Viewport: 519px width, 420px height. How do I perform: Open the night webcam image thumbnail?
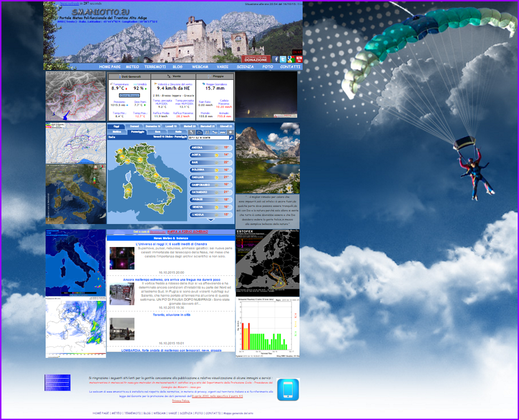pyautogui.click(x=266, y=94)
